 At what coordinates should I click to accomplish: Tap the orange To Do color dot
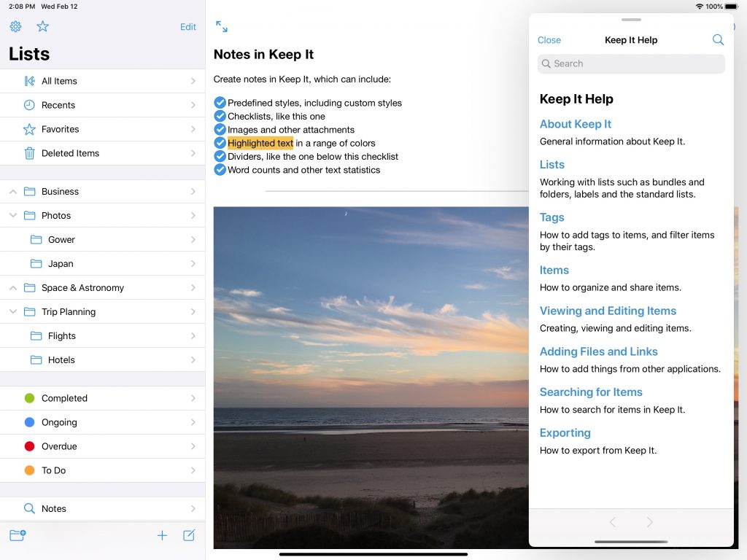pyautogui.click(x=29, y=470)
